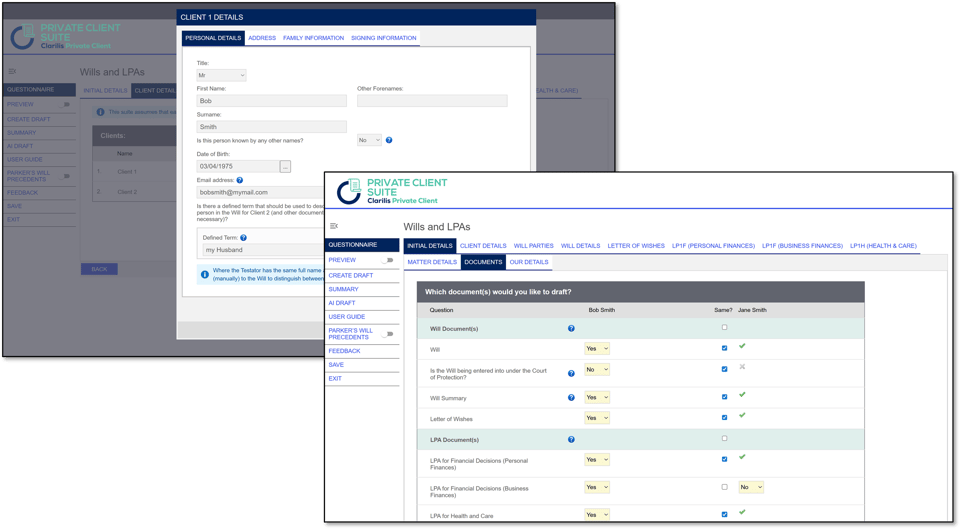Open help icon for Court of Protection question
The width and height of the screenshot is (960, 529).
571,373
